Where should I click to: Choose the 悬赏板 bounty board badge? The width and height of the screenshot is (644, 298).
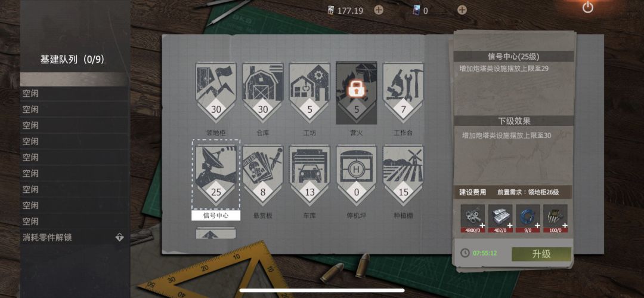pos(263,176)
